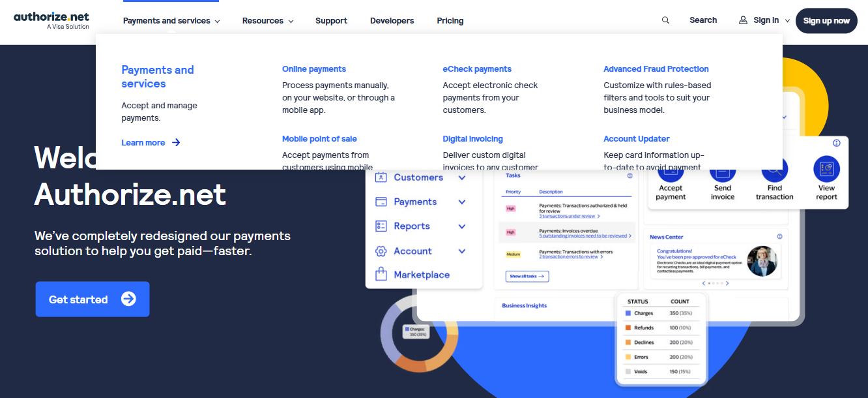Click the 'Business Insights' heading

point(525,305)
